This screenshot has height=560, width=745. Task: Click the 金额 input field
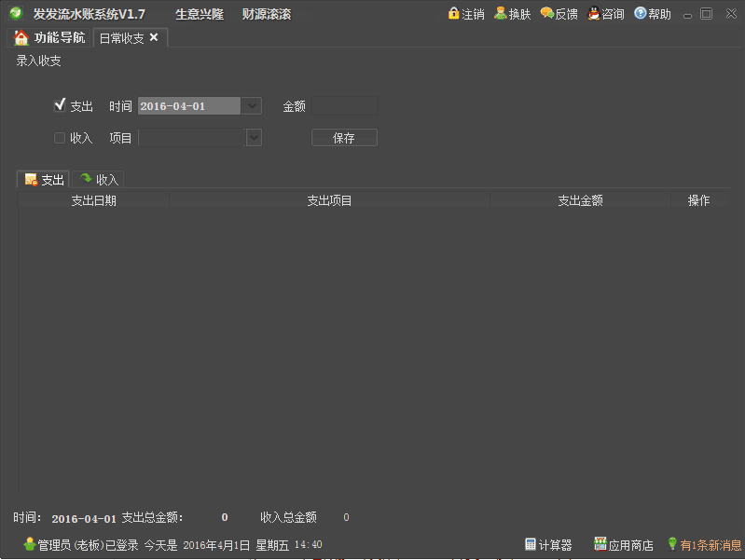(343, 106)
